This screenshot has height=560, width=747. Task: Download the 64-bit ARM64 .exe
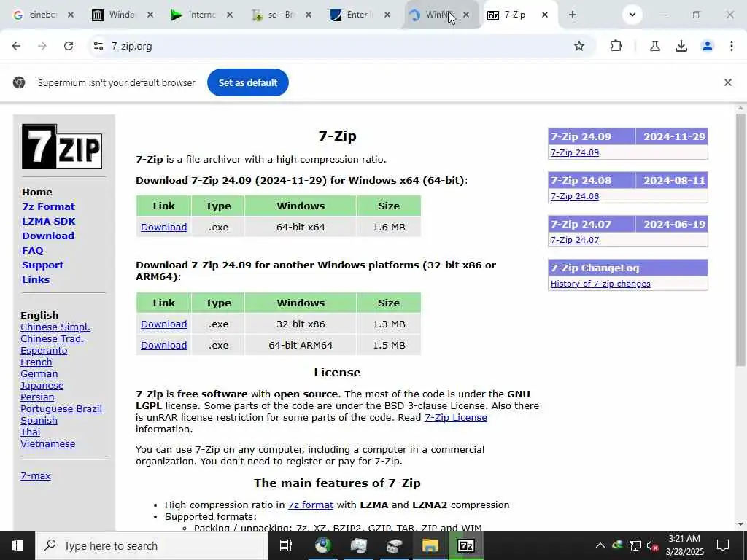(x=164, y=345)
